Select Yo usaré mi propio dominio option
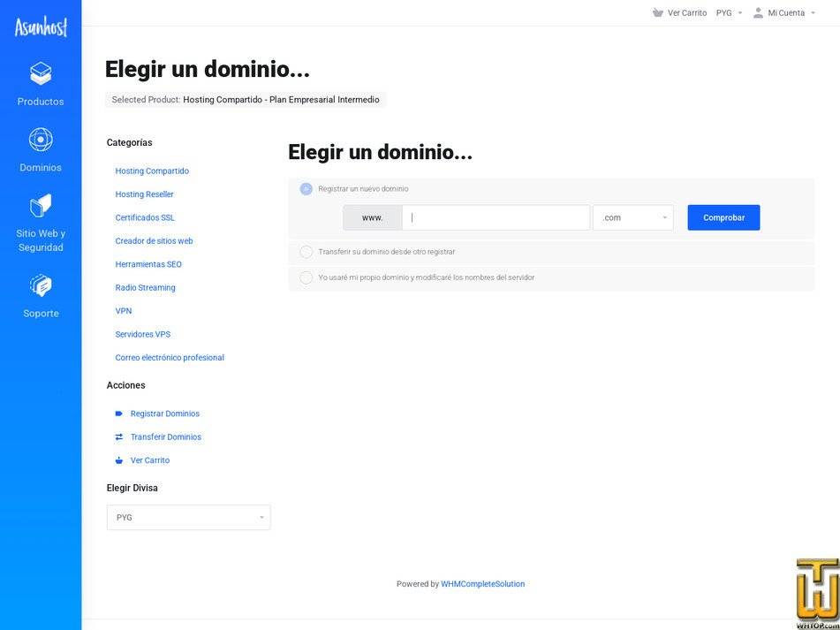The image size is (840, 630). coord(306,277)
